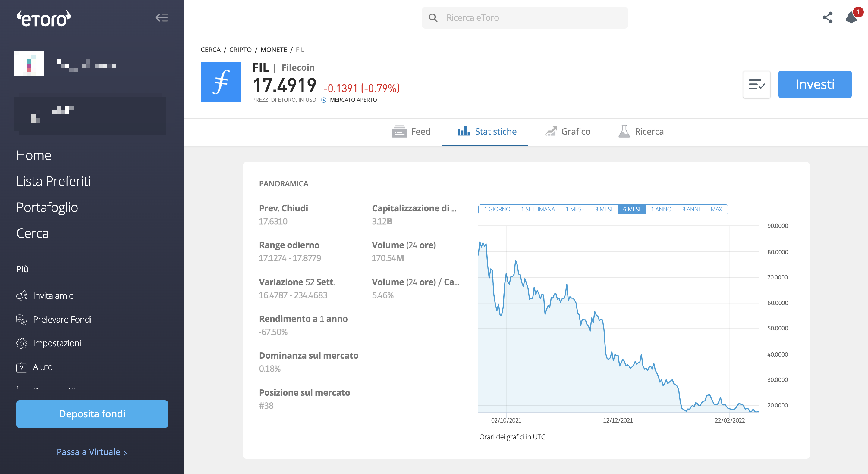Click the 3.12B capitalization value
The width and height of the screenshot is (868, 474).
point(382,222)
